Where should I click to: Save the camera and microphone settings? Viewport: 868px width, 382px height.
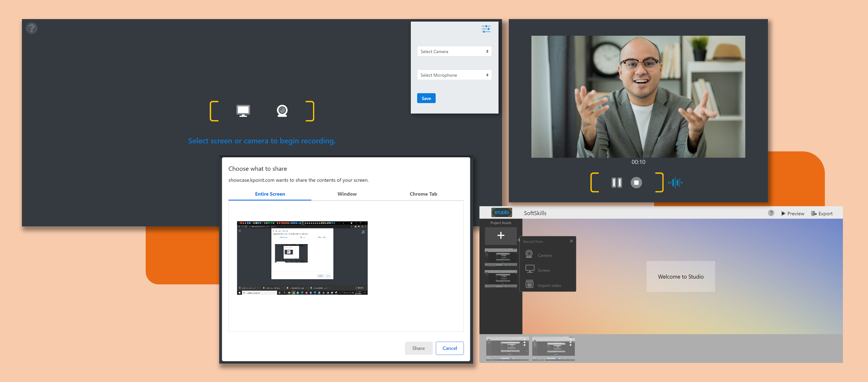[426, 98]
